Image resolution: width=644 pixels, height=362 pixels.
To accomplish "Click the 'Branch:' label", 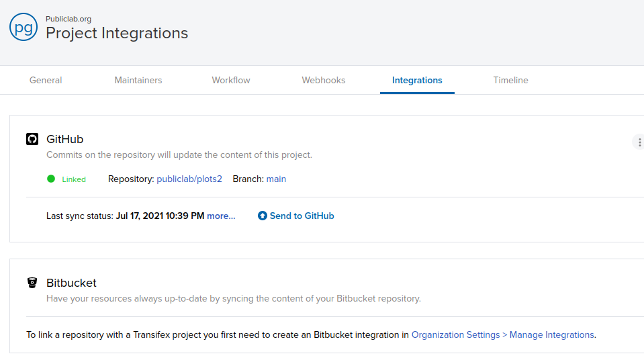I will tap(248, 179).
